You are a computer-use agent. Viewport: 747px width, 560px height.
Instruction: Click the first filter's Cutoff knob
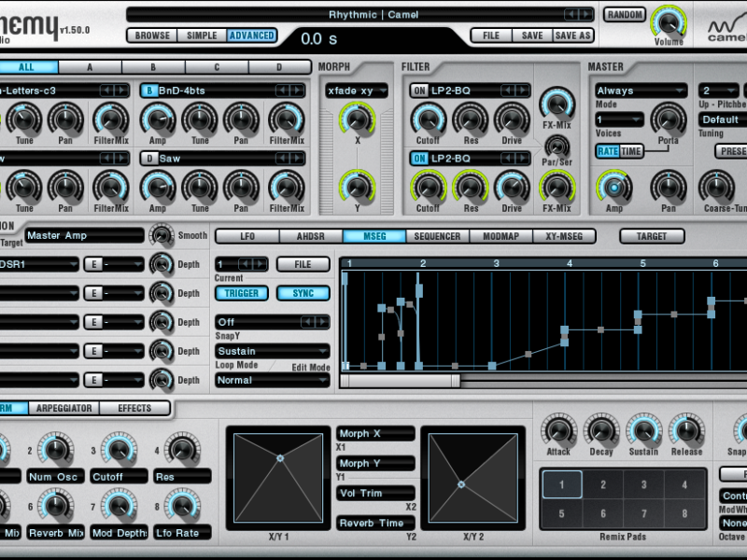click(x=428, y=119)
